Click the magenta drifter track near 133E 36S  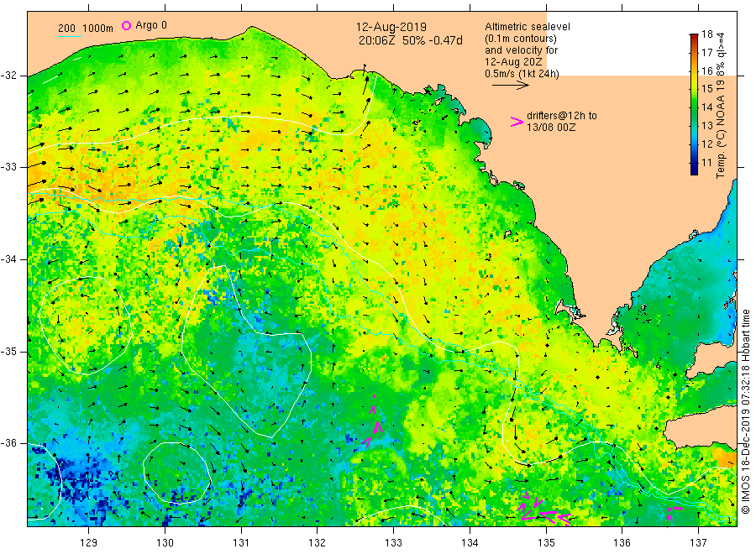coord(373,422)
